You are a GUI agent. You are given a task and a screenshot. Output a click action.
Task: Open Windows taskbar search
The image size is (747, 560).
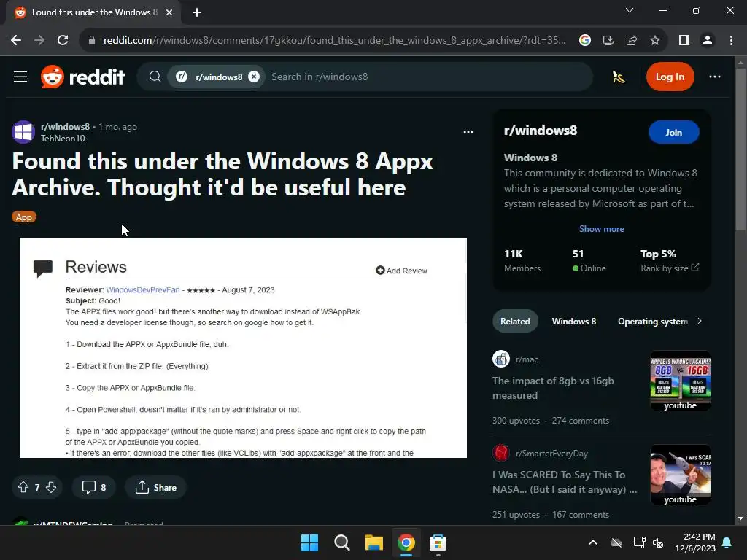pos(342,542)
